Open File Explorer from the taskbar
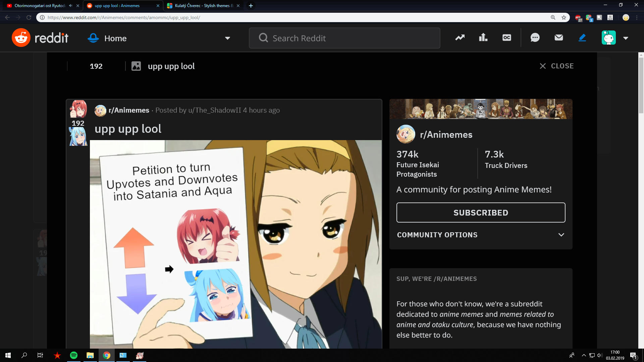Screen dimensions: 644x362 coord(90,355)
